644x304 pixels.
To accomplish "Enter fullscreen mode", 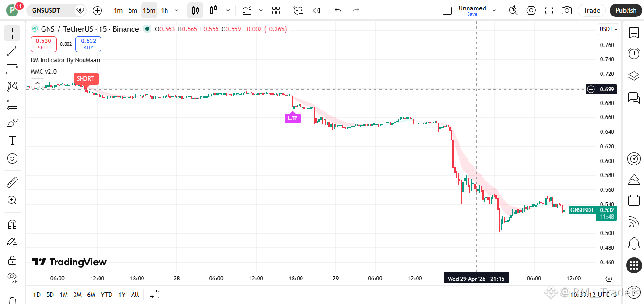I will pyautogui.click(x=549, y=10).
